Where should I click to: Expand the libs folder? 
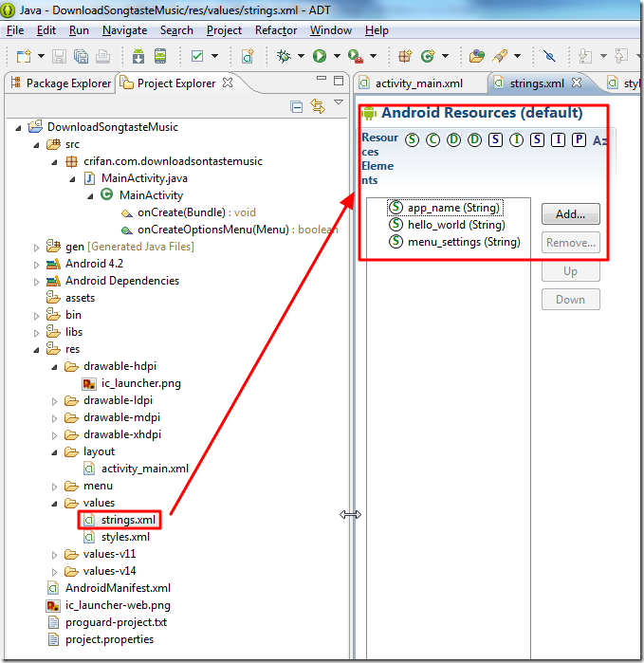coord(36,333)
